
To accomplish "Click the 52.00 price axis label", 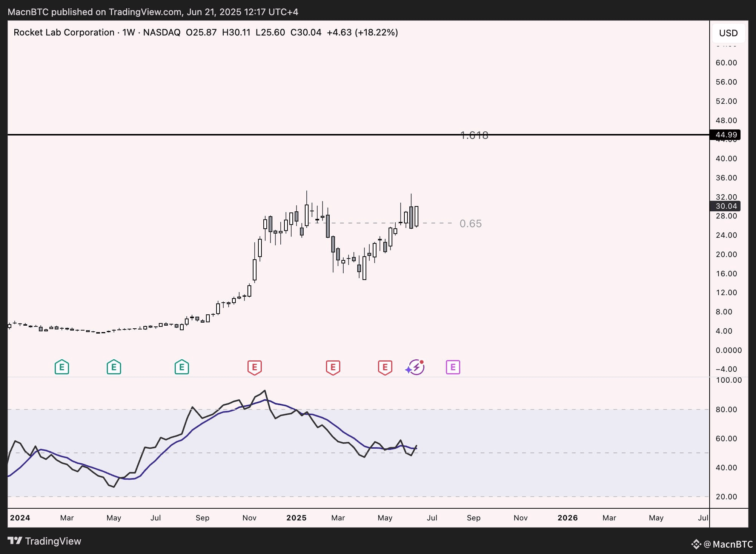I will (x=727, y=101).
